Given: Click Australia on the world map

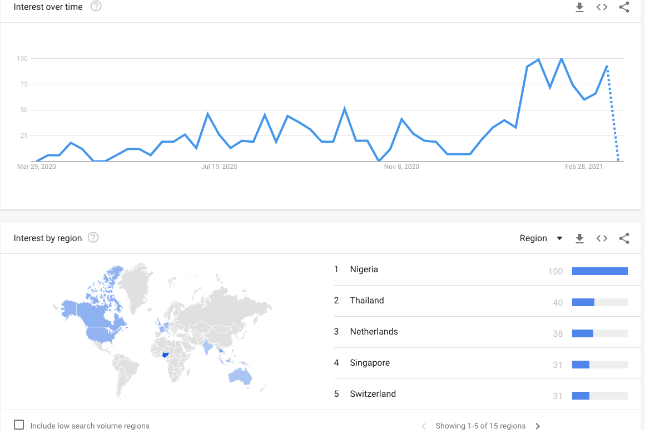Looking at the screenshot, I should coord(239,376).
